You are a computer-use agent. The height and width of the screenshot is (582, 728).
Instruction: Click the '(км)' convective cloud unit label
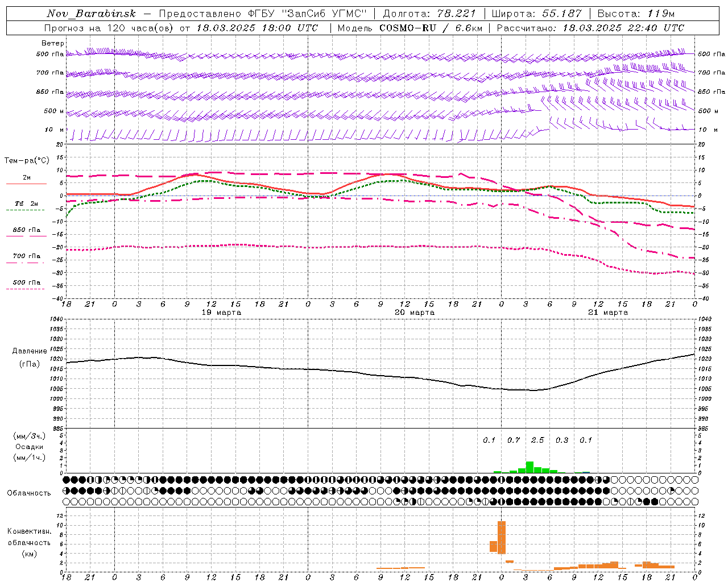[29, 554]
